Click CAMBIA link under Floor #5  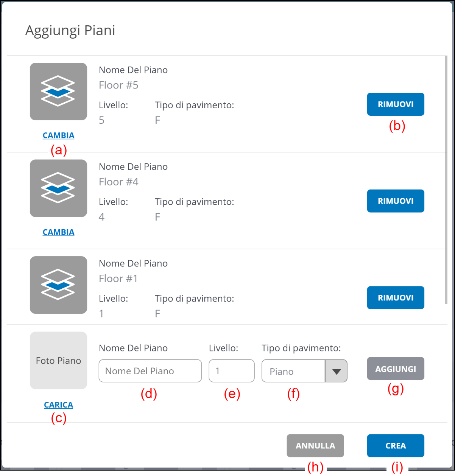click(58, 135)
